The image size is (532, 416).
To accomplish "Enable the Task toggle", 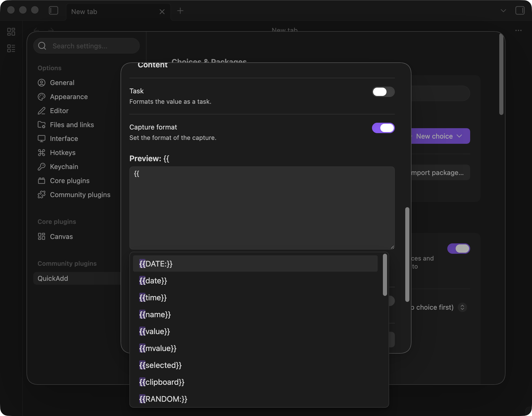I will point(383,92).
